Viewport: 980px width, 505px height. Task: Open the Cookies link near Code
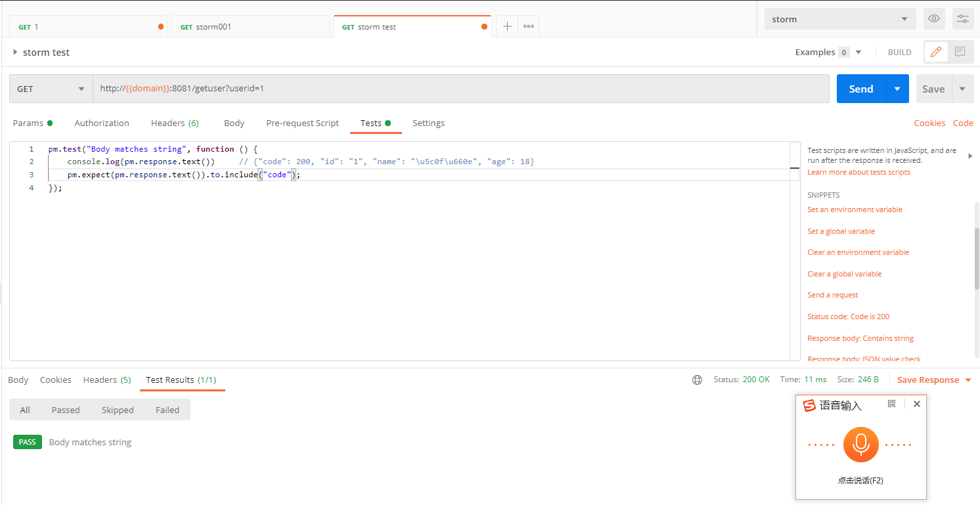(x=929, y=123)
